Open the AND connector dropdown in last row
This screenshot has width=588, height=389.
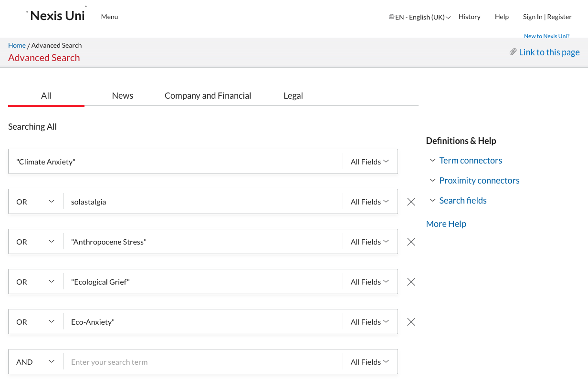(x=36, y=362)
